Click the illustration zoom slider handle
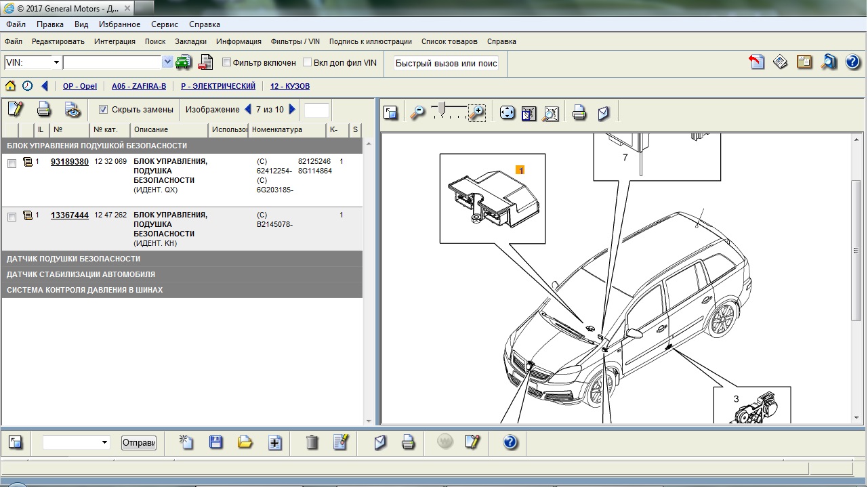This screenshot has width=868, height=487. click(442, 108)
